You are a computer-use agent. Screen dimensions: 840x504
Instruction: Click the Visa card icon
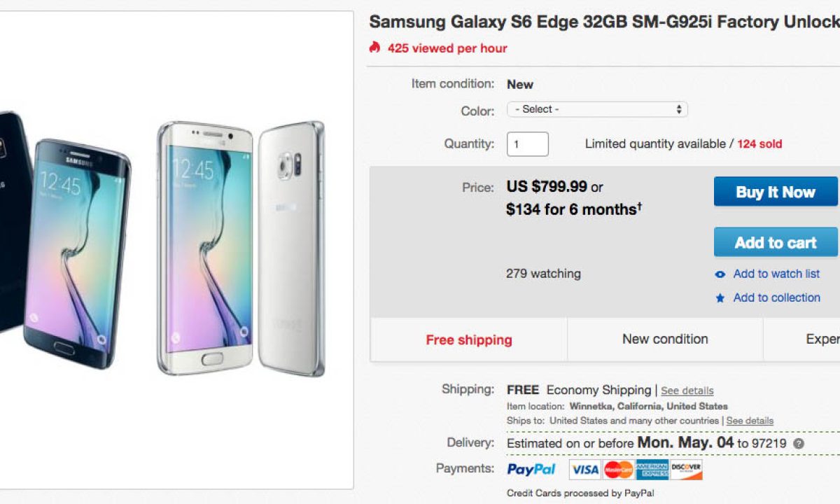point(584,469)
